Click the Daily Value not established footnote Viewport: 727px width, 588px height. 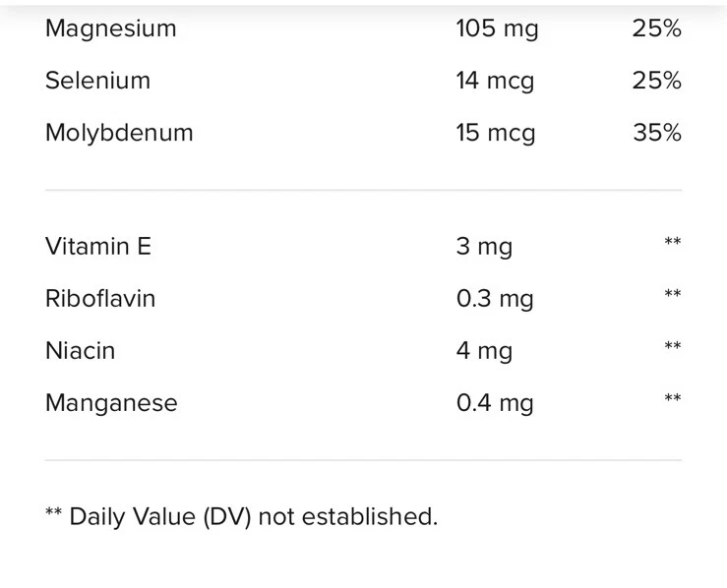click(241, 516)
